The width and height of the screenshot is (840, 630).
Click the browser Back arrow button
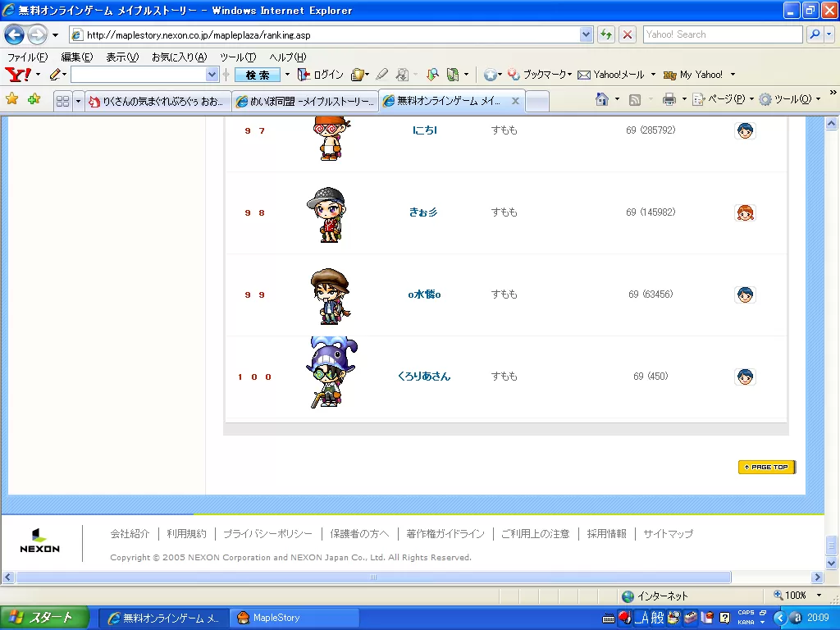click(15, 34)
